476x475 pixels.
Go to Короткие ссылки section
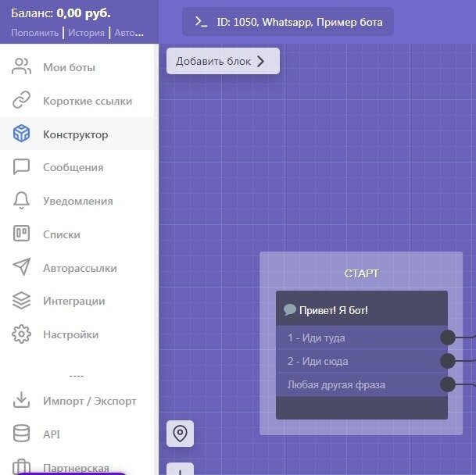77,101
